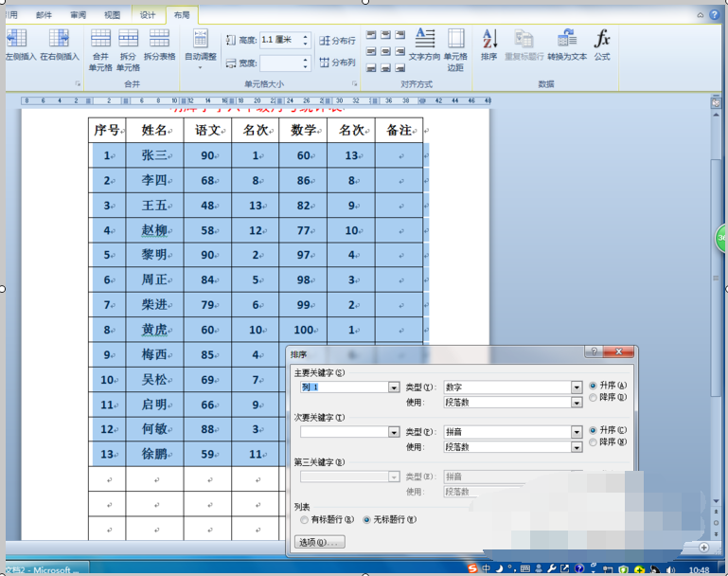The width and height of the screenshot is (728, 576).
Task: Click volume speaker tray icon
Action: pyautogui.click(x=670, y=569)
